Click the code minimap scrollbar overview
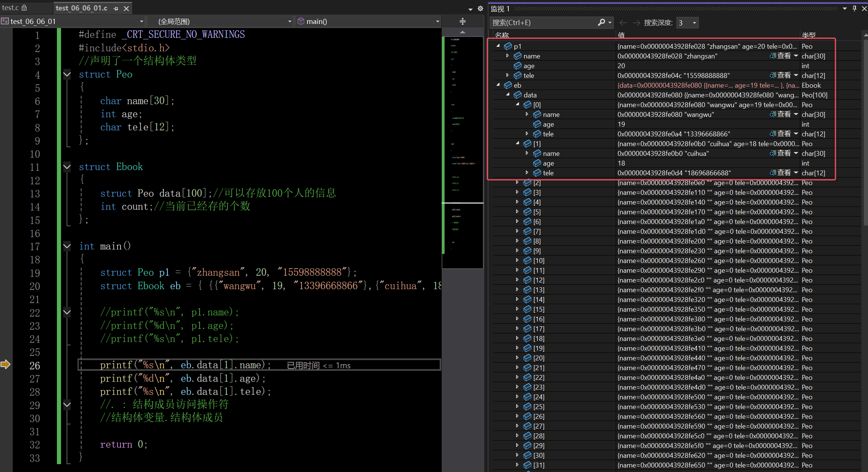This screenshot has height=472, width=868. click(x=463, y=150)
